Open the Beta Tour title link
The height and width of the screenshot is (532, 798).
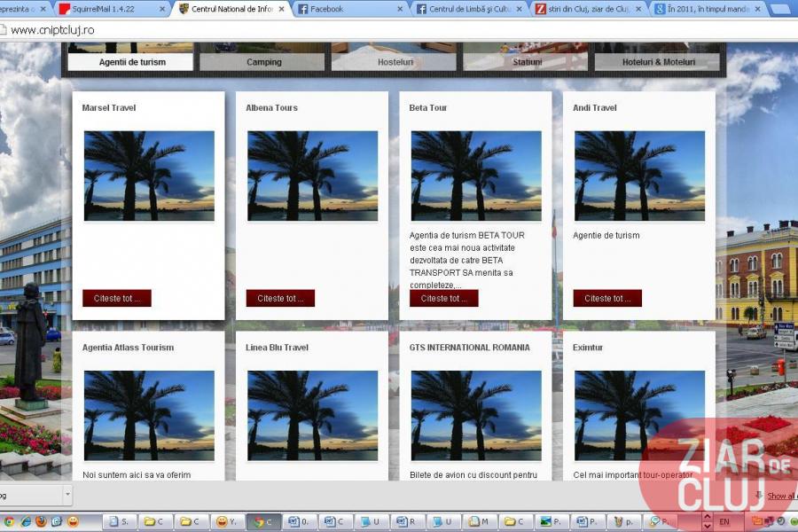[428, 108]
